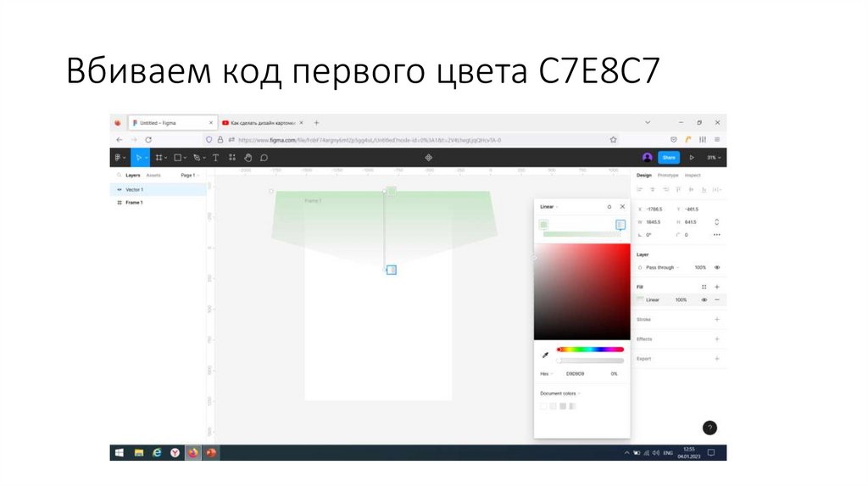
Task: Switch to the Design tab
Action: (x=644, y=175)
